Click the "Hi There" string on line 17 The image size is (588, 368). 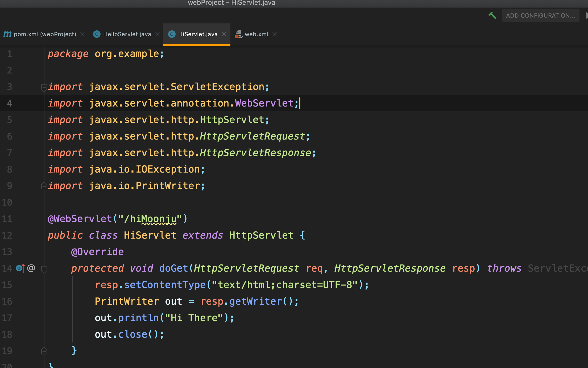click(x=194, y=318)
